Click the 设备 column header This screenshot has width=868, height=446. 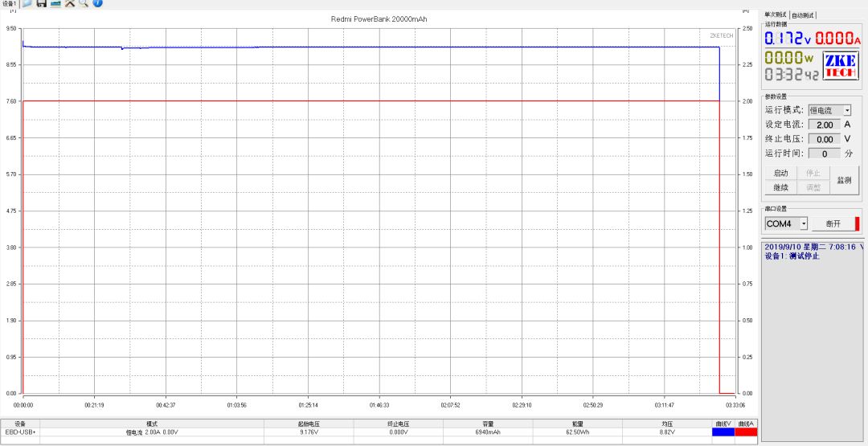coord(20,423)
